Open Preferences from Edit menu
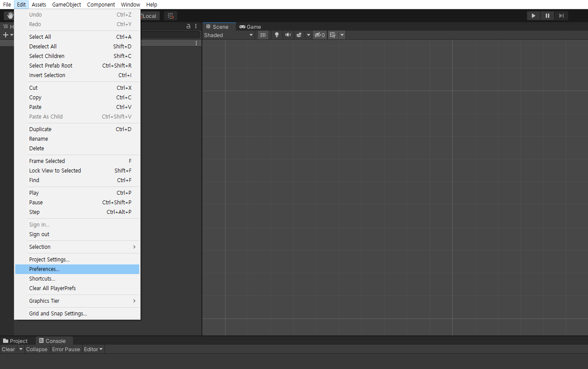 coord(77,269)
